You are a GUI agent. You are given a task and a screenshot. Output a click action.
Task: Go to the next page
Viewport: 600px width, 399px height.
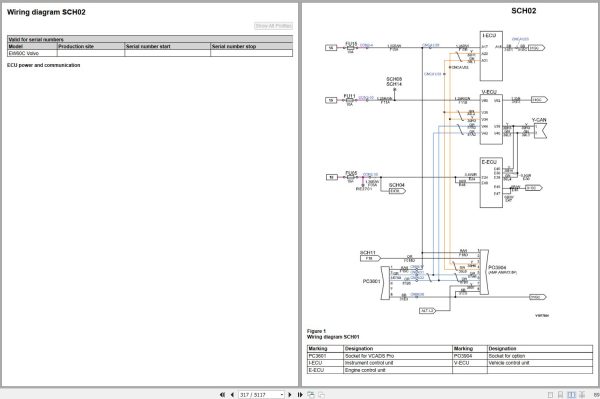click(x=290, y=394)
